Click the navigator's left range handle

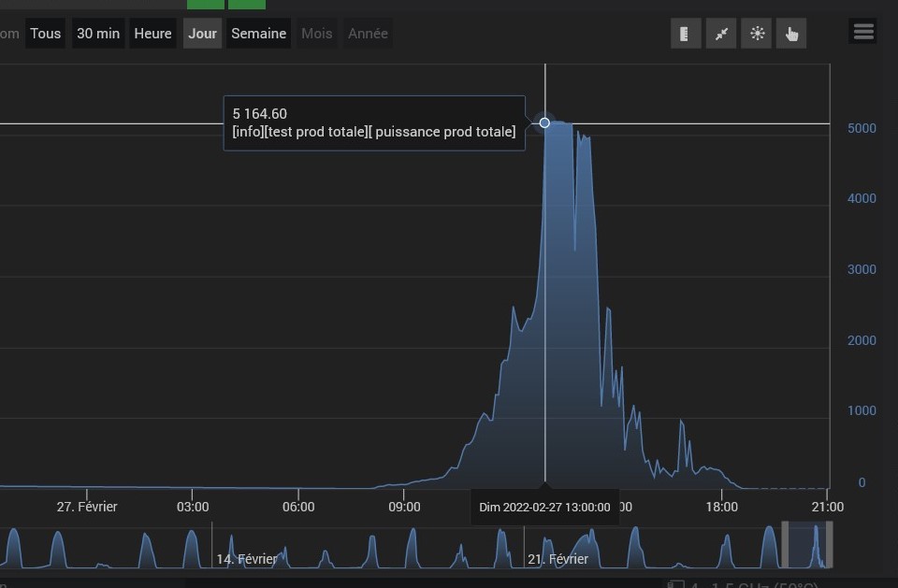[x=784, y=546]
